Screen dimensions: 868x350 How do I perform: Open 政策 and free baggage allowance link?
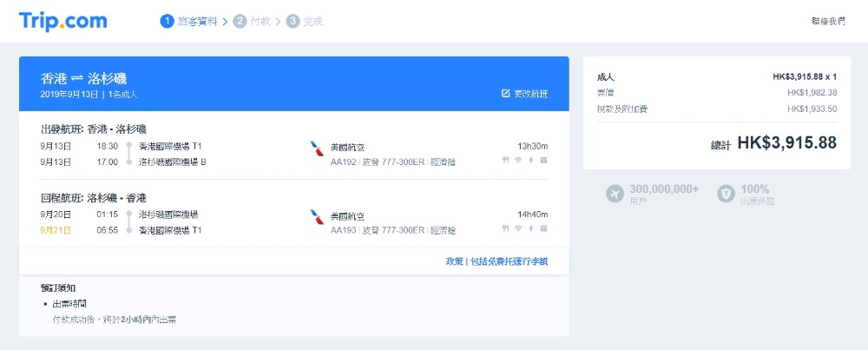coord(496,261)
